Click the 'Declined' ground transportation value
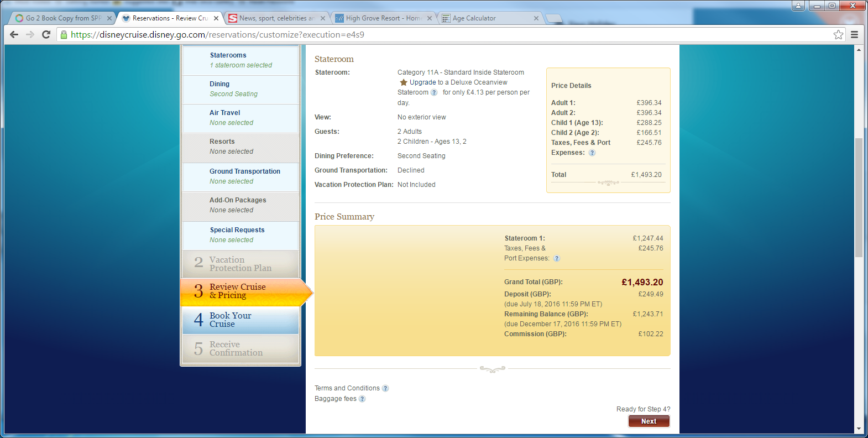This screenshot has width=868, height=438. [411, 170]
